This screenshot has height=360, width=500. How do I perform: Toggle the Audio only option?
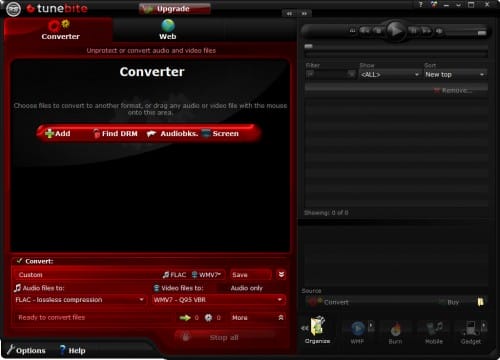(246, 288)
